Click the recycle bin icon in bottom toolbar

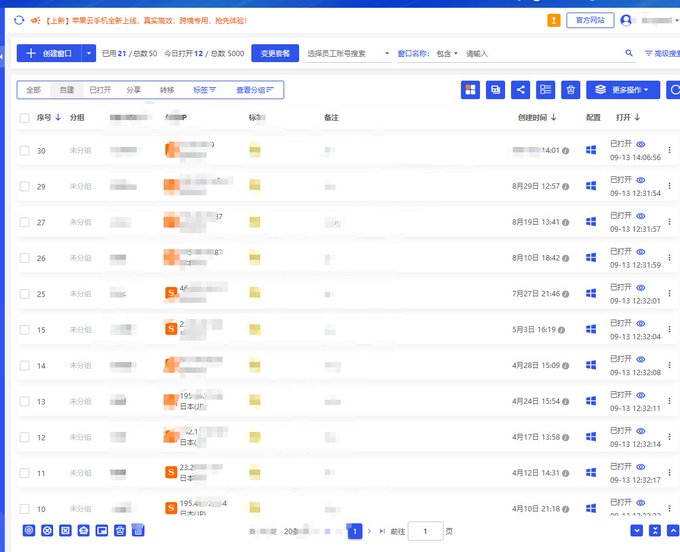click(x=120, y=530)
